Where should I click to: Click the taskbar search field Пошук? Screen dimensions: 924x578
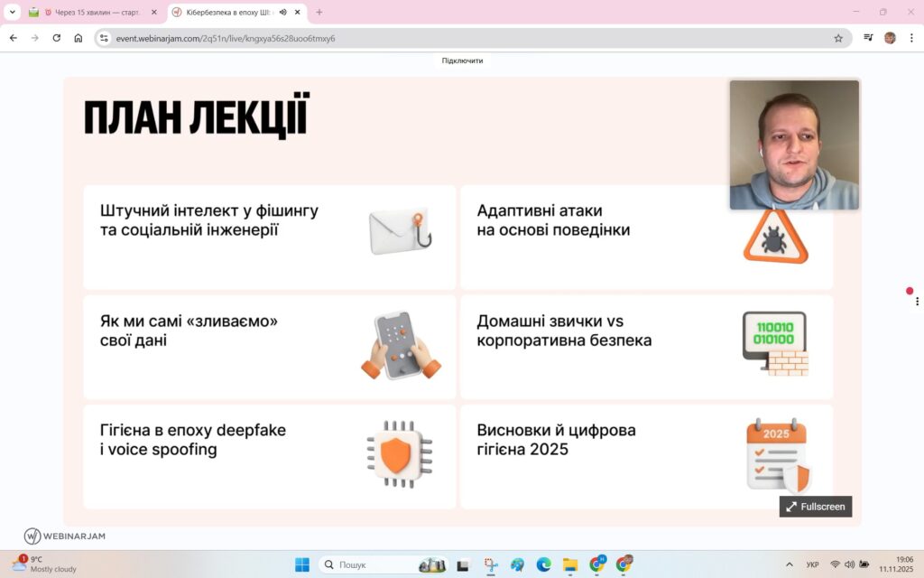pyautogui.click(x=361, y=564)
